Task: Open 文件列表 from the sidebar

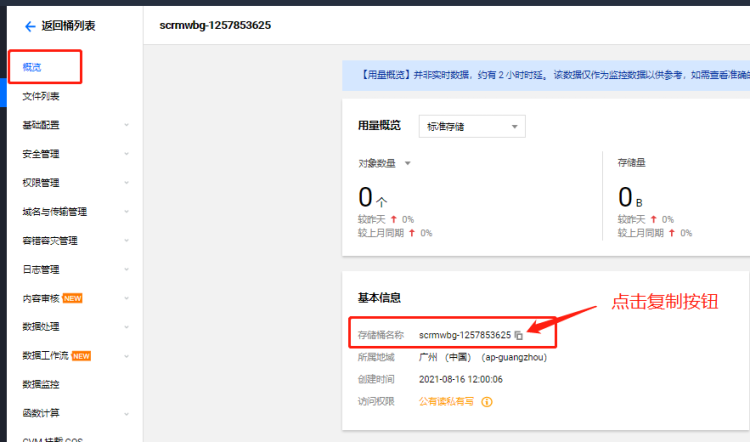Action: point(41,96)
